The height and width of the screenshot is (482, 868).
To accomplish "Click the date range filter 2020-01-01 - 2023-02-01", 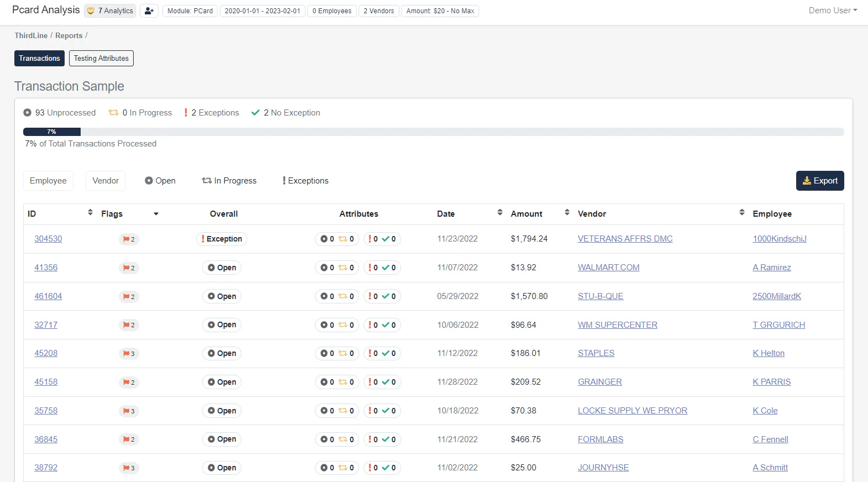I will [262, 11].
